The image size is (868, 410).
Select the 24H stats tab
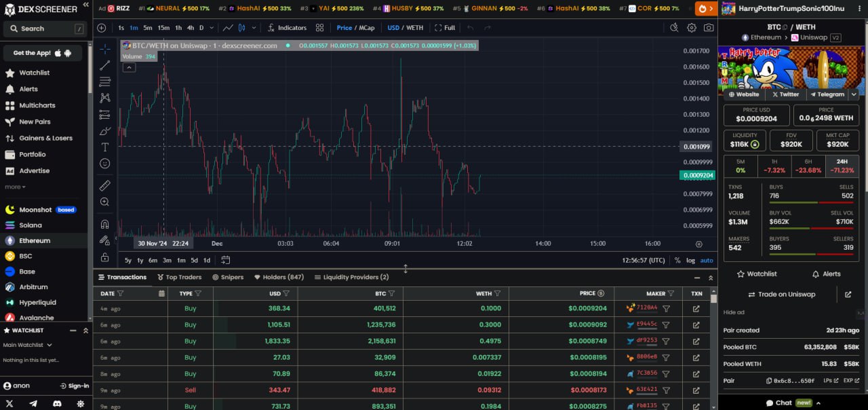[842, 166]
